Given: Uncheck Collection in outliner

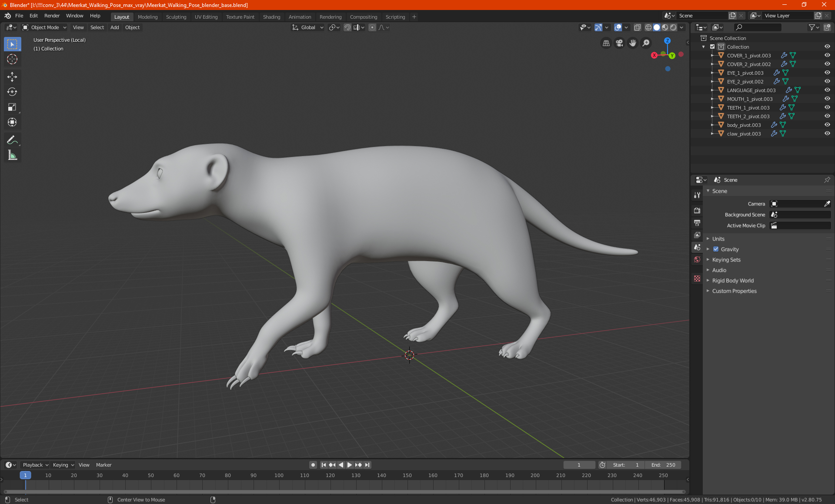Looking at the screenshot, I should click(712, 47).
